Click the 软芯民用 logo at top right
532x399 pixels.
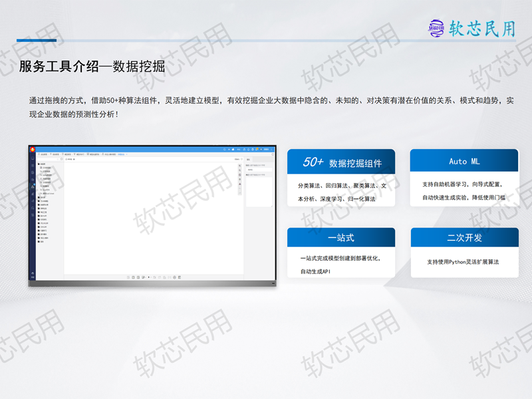click(x=472, y=29)
